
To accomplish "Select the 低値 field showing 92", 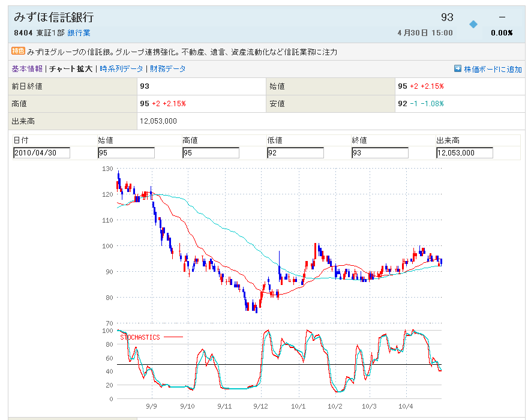I will pyautogui.click(x=295, y=153).
